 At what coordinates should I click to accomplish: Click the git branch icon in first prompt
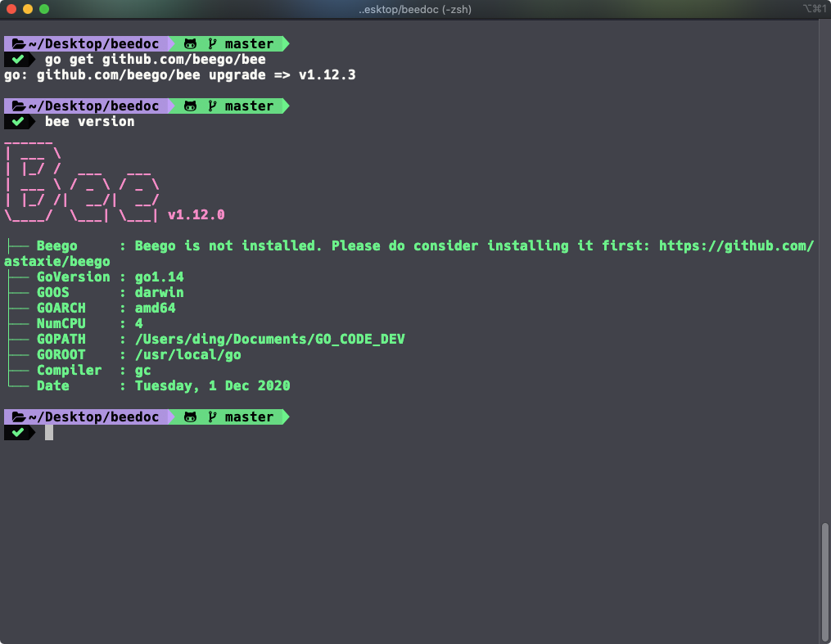point(213,44)
